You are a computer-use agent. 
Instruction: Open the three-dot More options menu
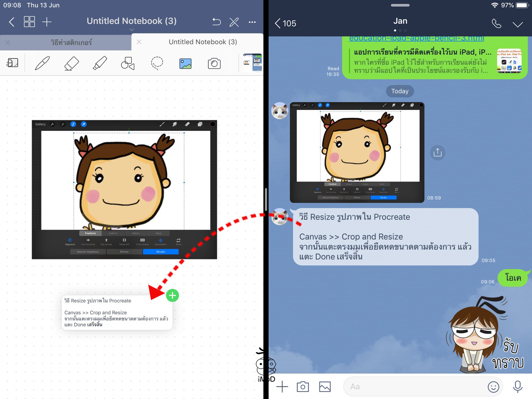(252, 22)
